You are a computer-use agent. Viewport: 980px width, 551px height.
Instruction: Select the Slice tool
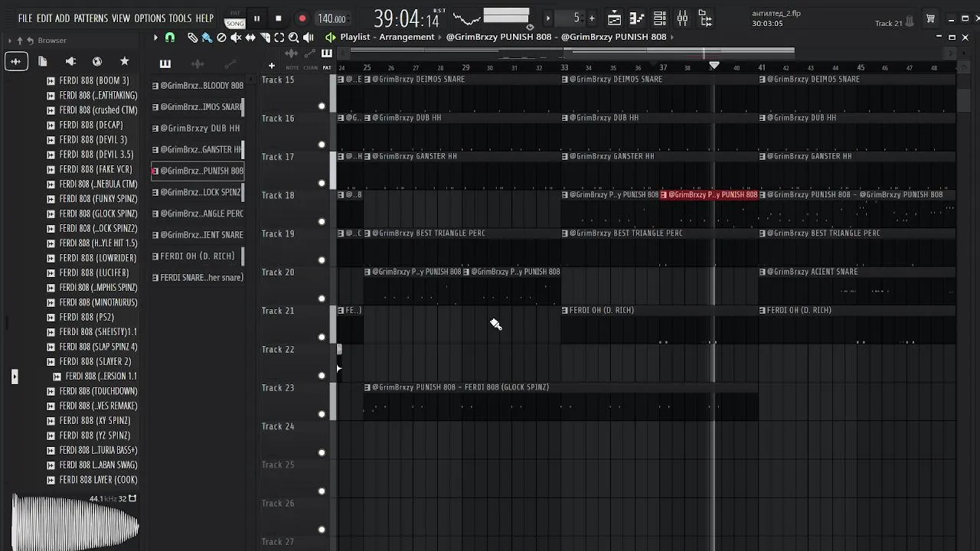pyautogui.click(x=265, y=37)
